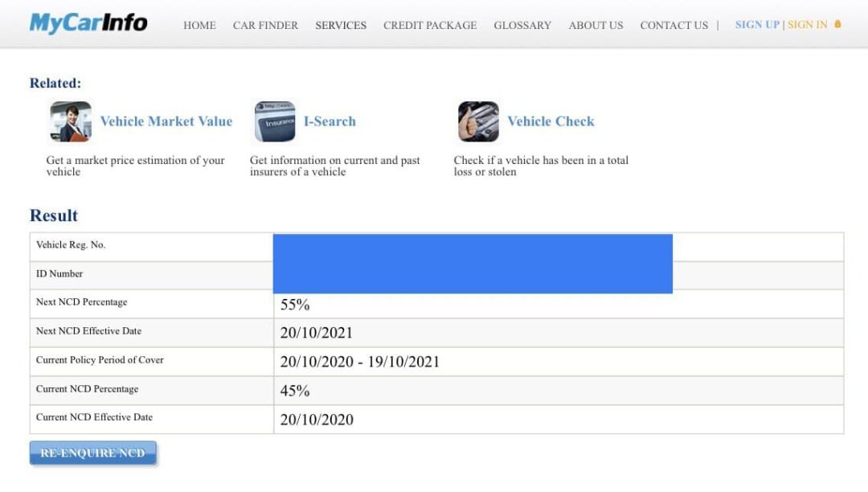Image resolution: width=868 pixels, height=492 pixels.
Task: Click the Sign In link
Action: (x=808, y=25)
